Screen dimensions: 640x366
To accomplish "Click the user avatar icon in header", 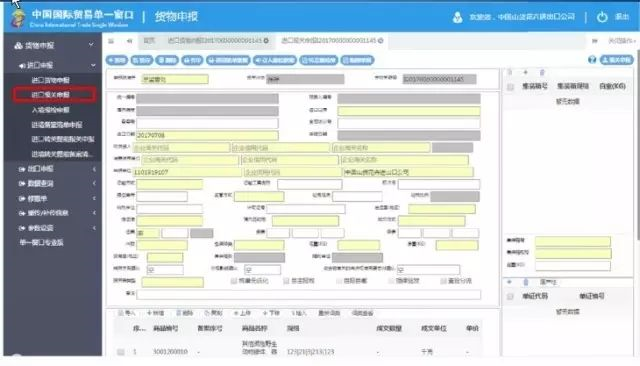I will point(458,17).
